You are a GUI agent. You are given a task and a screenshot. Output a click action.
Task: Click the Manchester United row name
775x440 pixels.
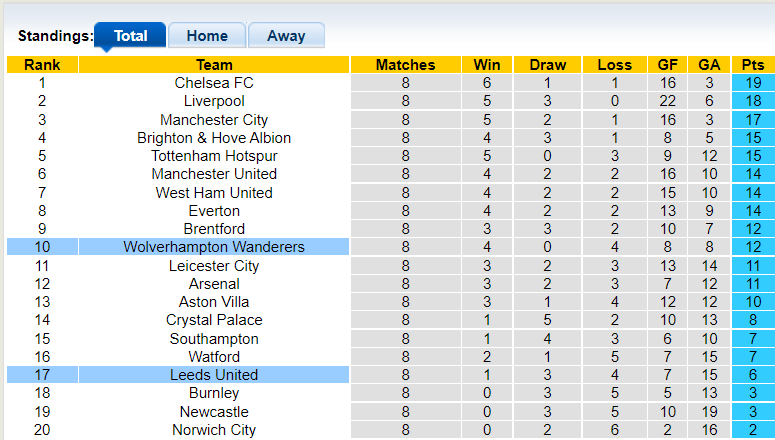[214, 174]
